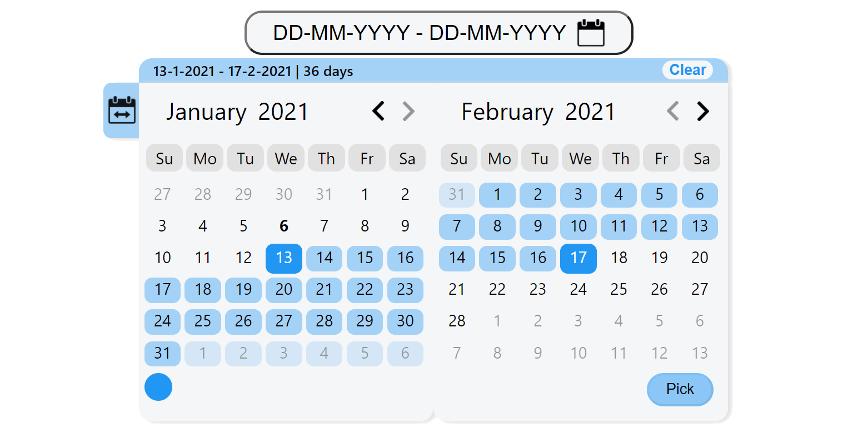Go to previous month from January
The image size is (868, 433).
(378, 111)
